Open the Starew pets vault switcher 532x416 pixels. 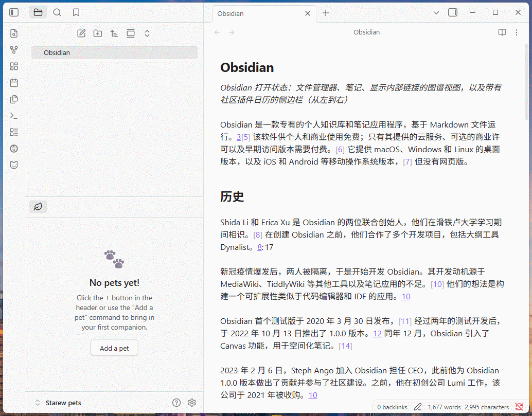[58, 403]
